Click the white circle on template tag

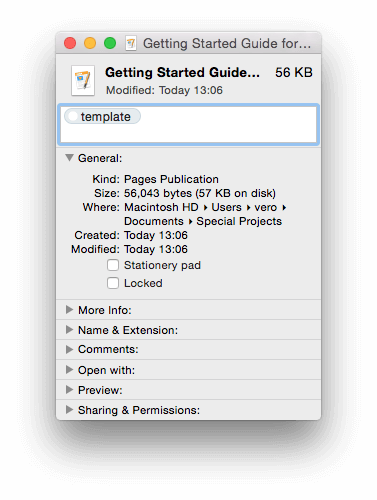[x=72, y=116]
